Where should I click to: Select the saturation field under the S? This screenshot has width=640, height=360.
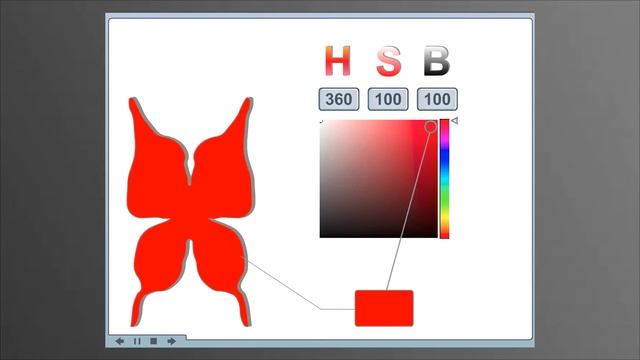pyautogui.click(x=388, y=99)
